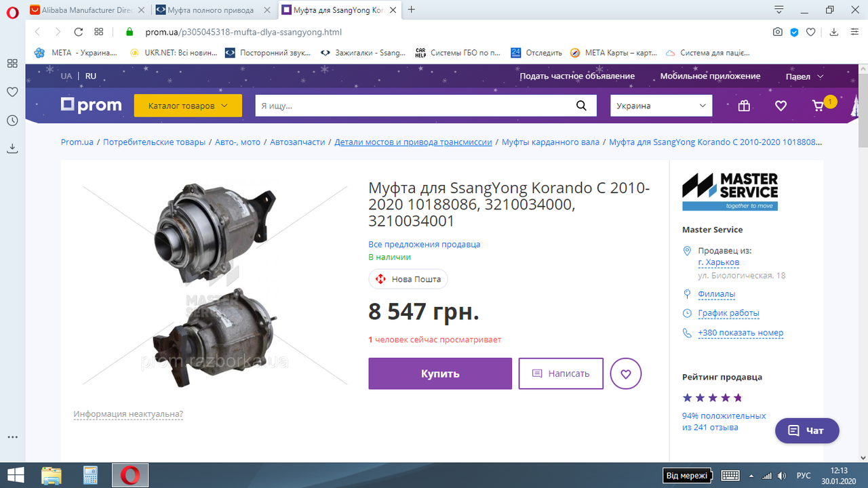
Task: Open the Opera menu logo
Action: [x=12, y=11]
